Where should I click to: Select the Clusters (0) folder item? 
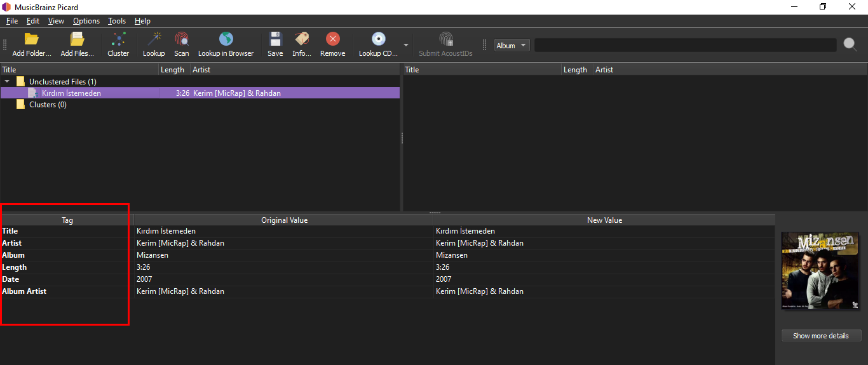(x=48, y=105)
